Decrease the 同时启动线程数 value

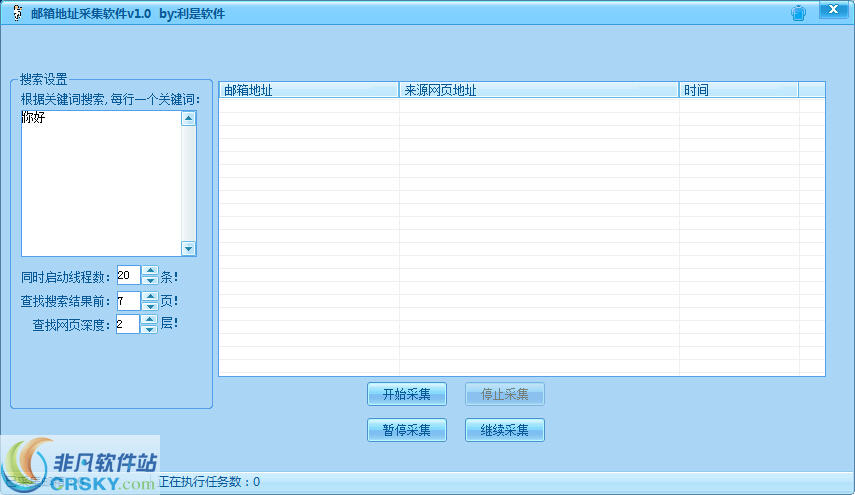click(x=150, y=280)
